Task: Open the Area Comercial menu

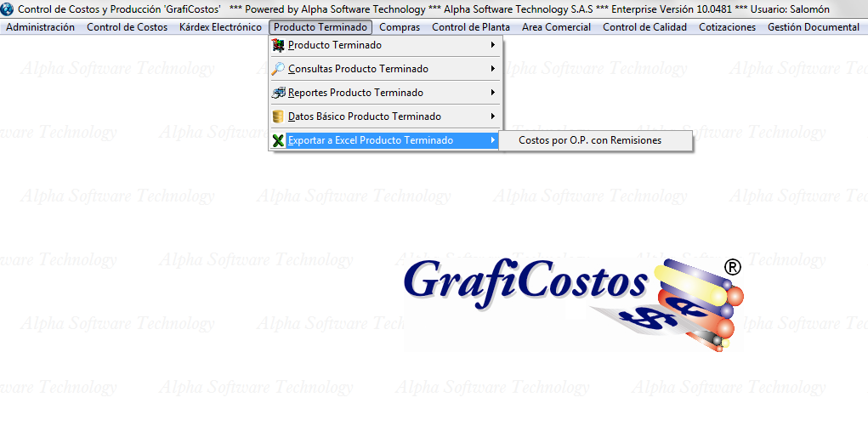Action: (556, 27)
